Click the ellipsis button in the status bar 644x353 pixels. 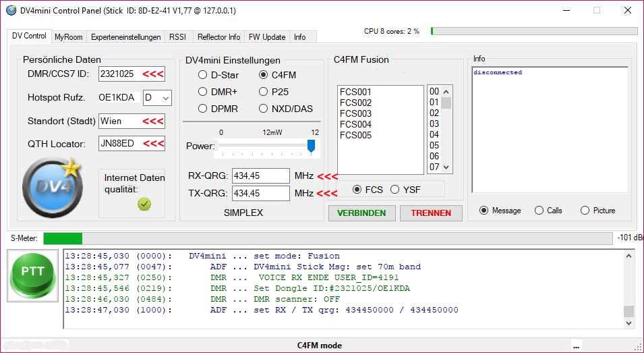pos(577,345)
